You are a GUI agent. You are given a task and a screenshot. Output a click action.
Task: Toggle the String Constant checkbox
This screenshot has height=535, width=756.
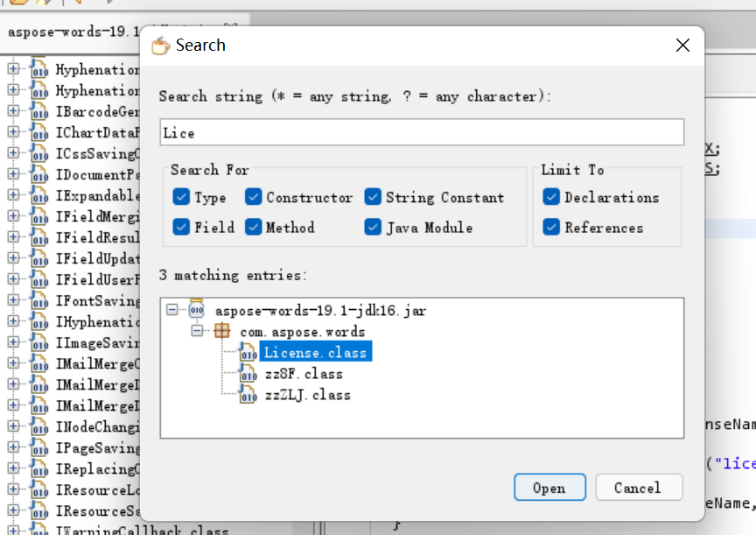coord(373,197)
